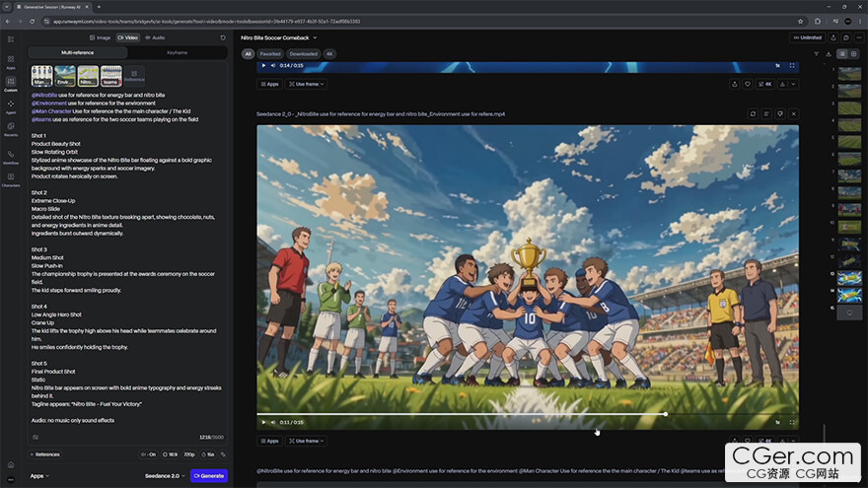Toggle the audio On setting
The image size is (868, 488).
point(148,454)
